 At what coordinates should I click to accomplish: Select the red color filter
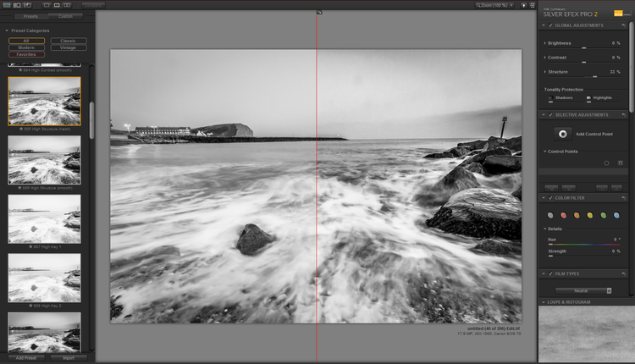pyautogui.click(x=563, y=215)
